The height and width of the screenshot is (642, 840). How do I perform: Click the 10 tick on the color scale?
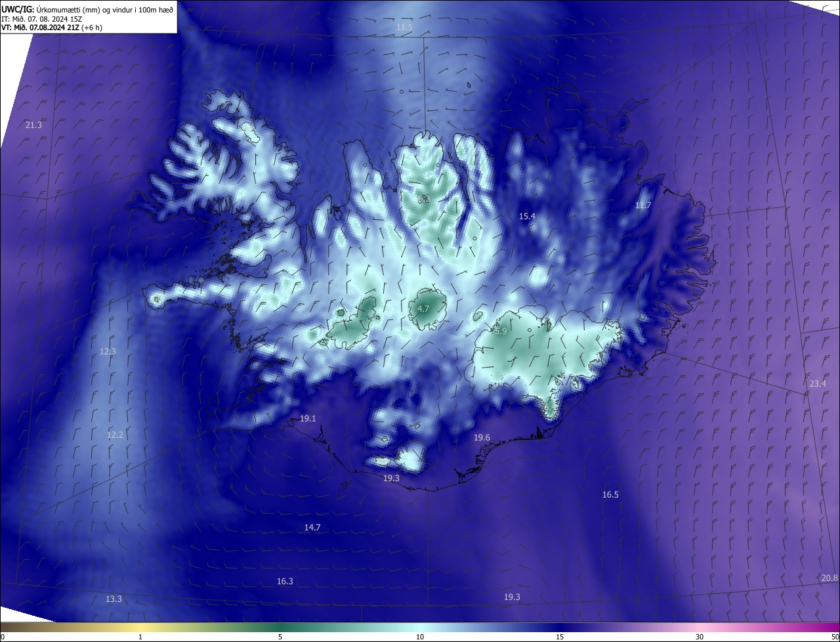tap(420, 637)
